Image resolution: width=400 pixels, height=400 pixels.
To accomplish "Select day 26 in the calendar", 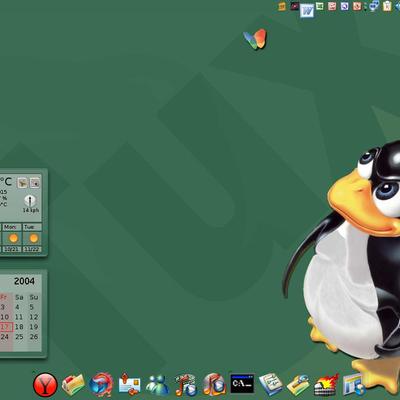I will coord(34,337).
